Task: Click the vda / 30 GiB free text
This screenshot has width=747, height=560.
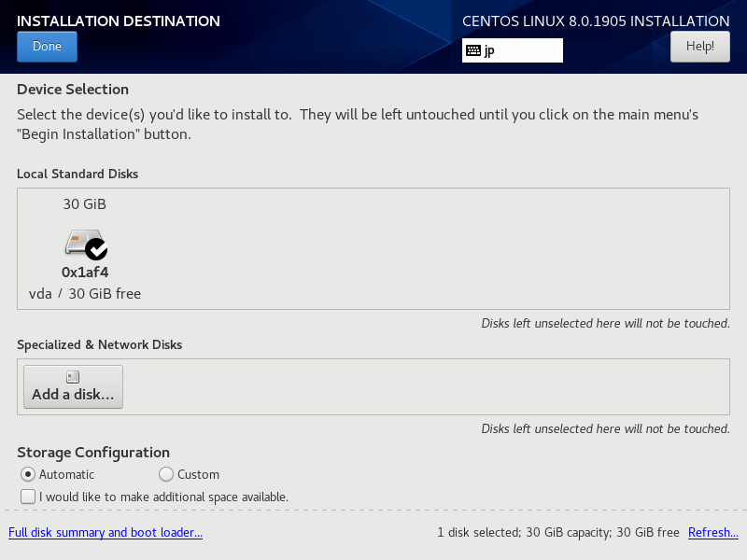Action: 85,294
